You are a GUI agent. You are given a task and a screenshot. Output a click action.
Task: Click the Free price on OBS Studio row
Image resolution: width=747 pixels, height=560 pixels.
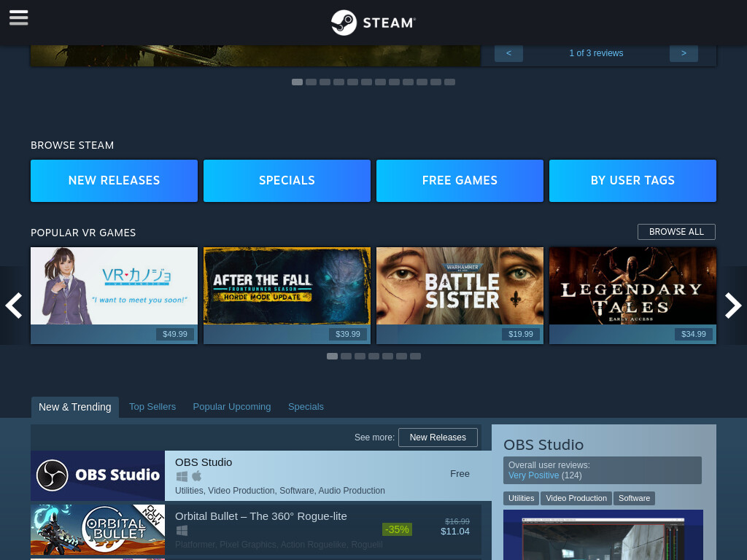pyautogui.click(x=460, y=474)
